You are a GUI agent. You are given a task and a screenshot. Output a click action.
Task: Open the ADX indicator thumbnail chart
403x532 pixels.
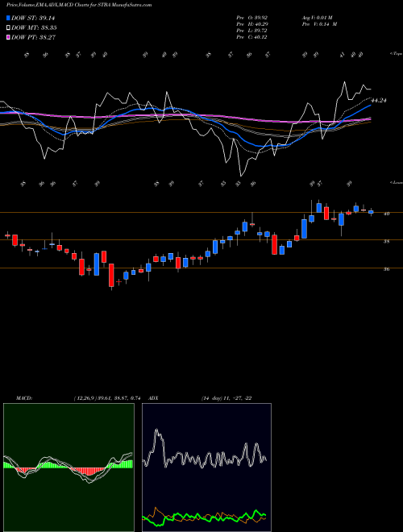pyautogui.click(x=206, y=468)
